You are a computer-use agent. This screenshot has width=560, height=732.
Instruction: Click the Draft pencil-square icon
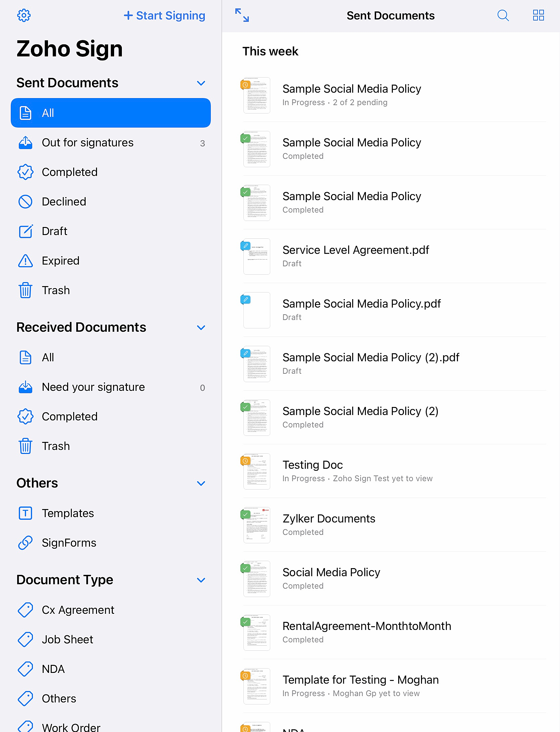(26, 231)
